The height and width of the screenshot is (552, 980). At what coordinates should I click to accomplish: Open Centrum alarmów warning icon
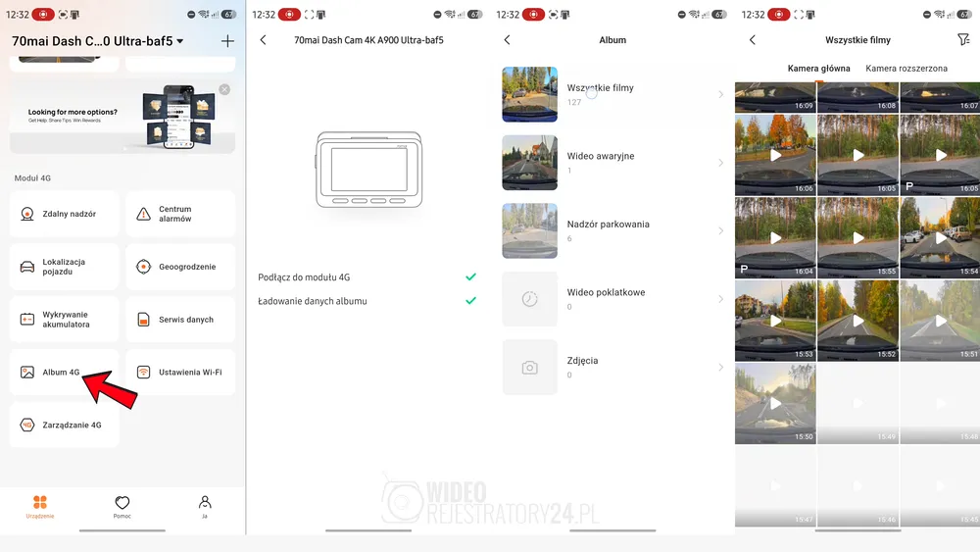[143, 214]
